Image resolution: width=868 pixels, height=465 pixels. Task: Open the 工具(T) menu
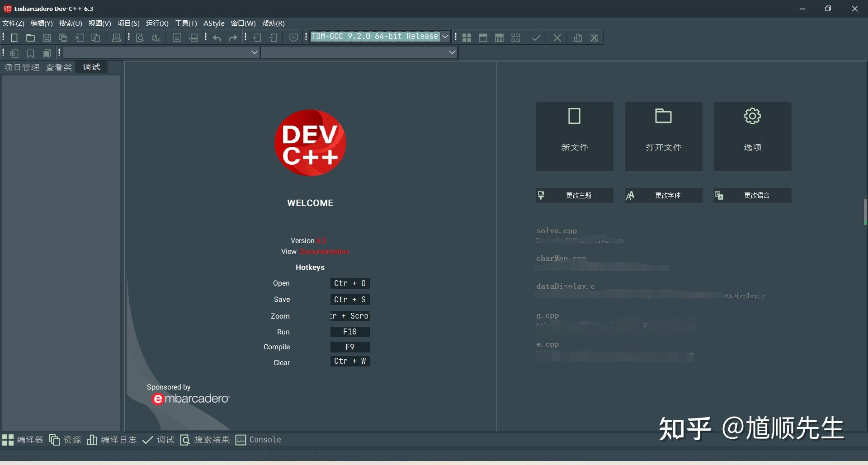[186, 23]
